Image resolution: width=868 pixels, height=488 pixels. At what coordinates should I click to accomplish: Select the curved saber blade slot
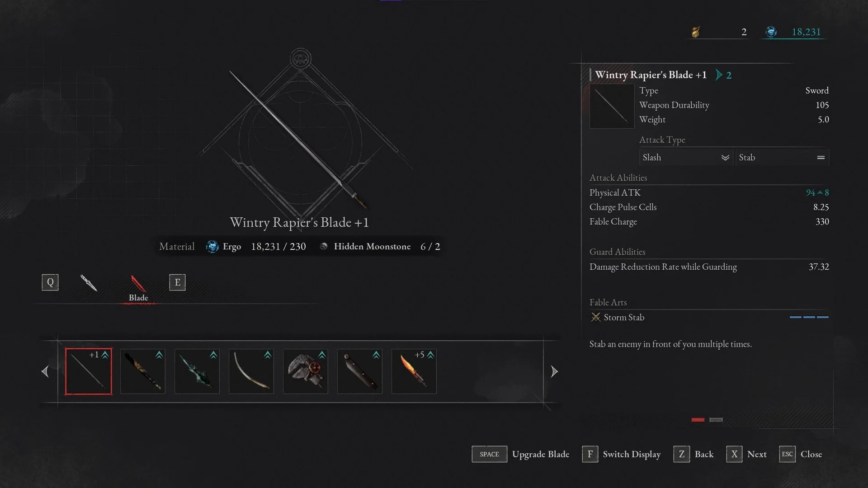251,371
